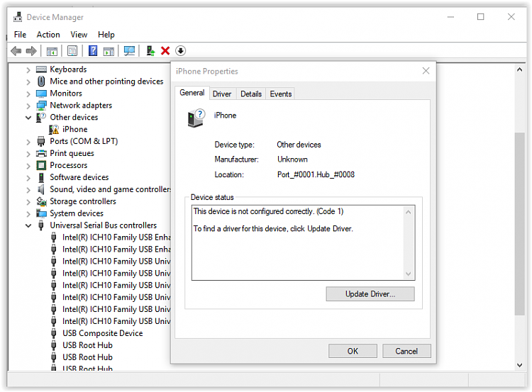
Task: Click USB Composite Device plug icon
Action: [54, 333]
